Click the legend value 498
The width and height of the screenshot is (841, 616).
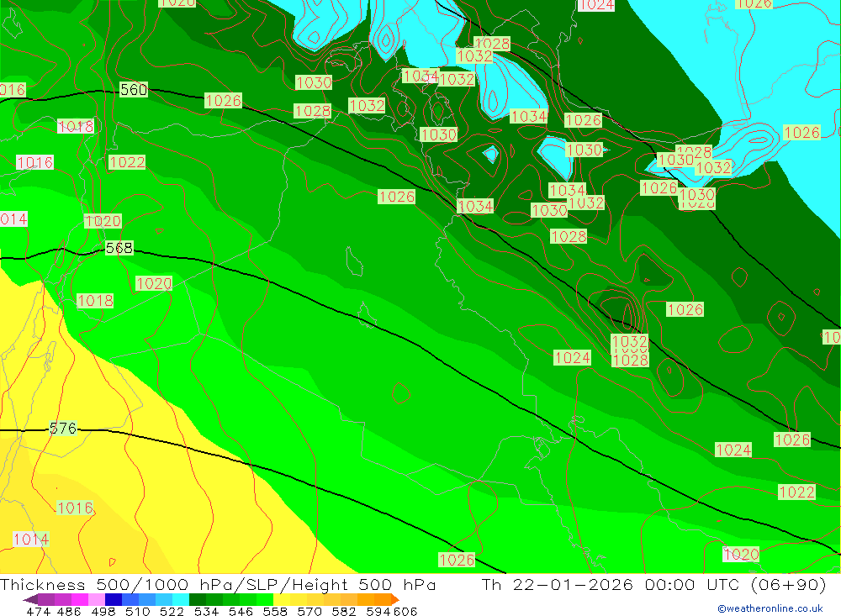pos(103,611)
